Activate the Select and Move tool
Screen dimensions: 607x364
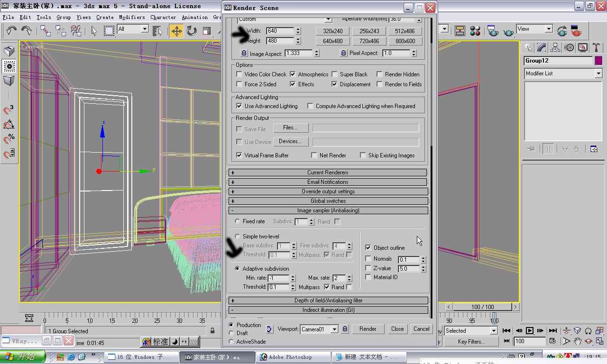pos(176,31)
